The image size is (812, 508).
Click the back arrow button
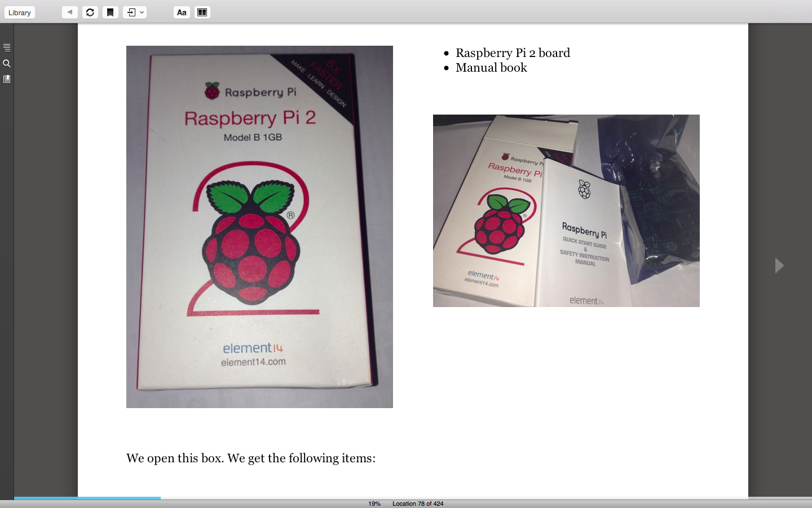coord(70,12)
